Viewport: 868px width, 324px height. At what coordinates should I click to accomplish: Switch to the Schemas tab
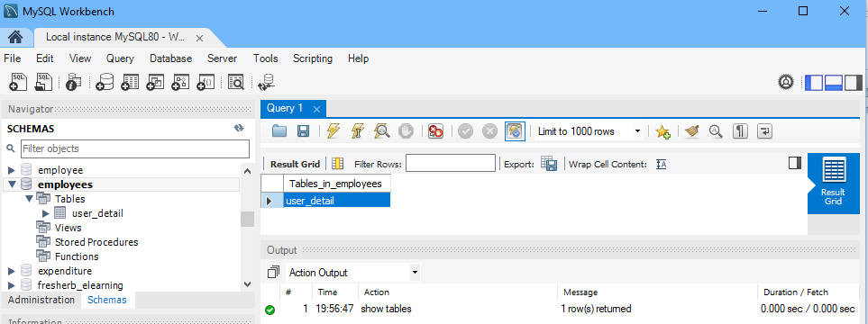tap(107, 300)
